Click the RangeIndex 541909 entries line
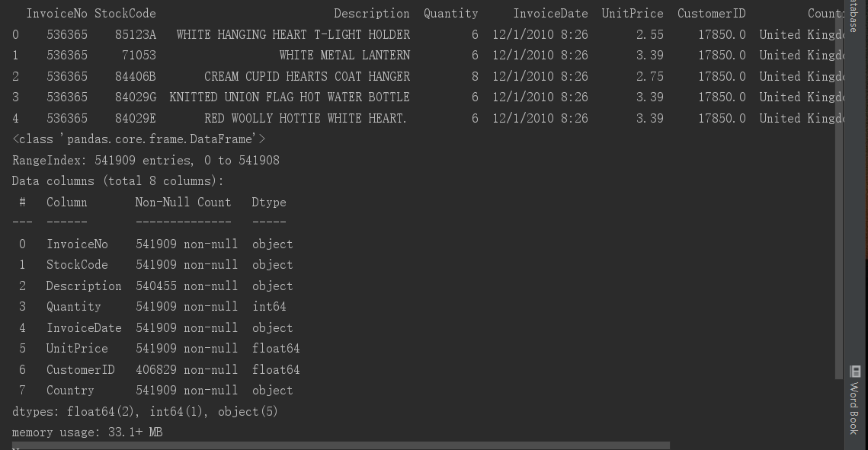This screenshot has height=450, width=868. click(x=146, y=160)
